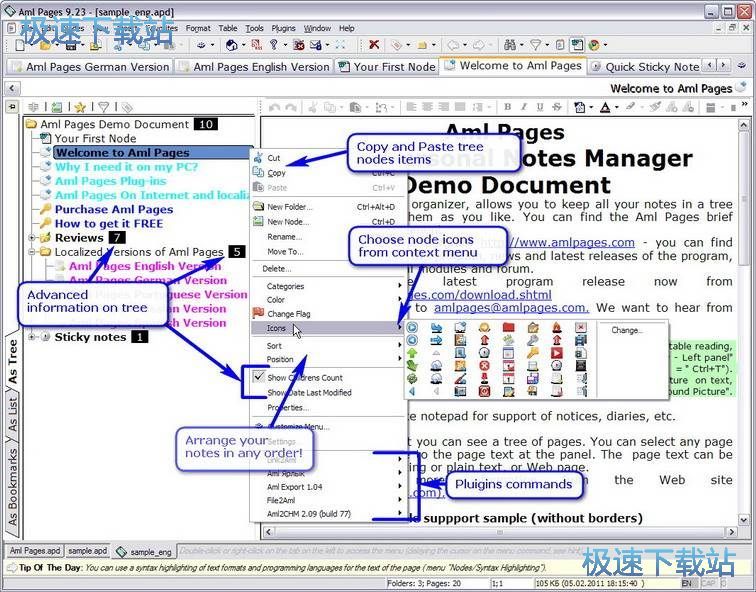Open the Plugins menu
Screen dimensions: 756x592
coord(283,29)
